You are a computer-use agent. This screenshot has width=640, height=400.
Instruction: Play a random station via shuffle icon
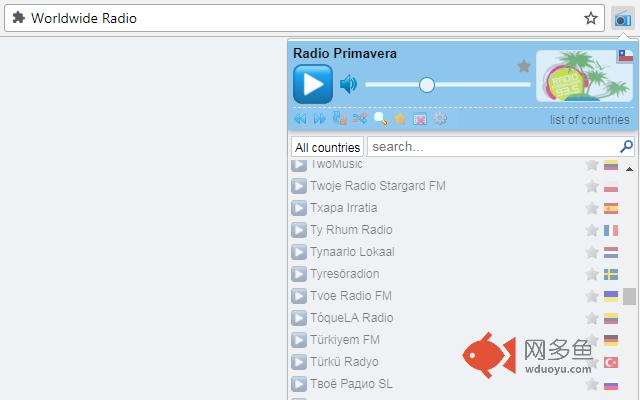pos(360,119)
